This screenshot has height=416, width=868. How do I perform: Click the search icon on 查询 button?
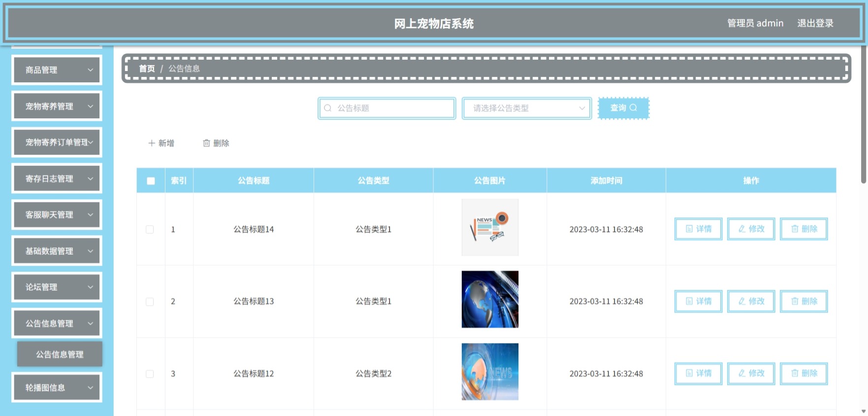633,107
